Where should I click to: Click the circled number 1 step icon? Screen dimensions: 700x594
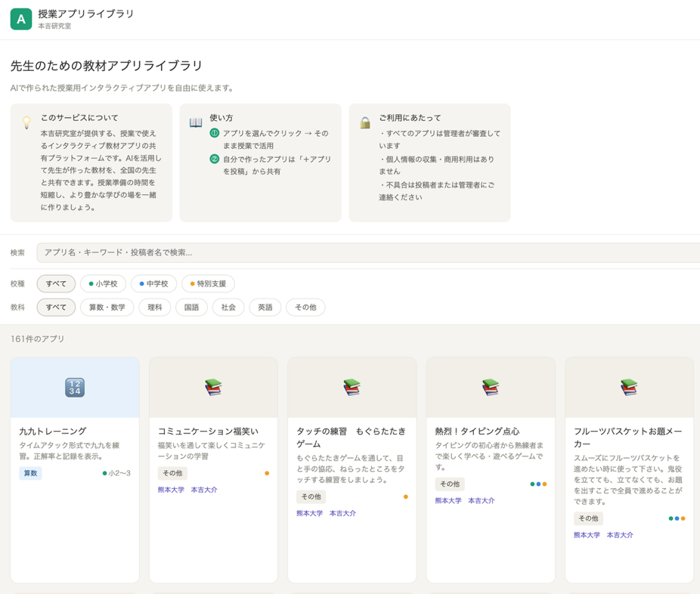point(214,133)
